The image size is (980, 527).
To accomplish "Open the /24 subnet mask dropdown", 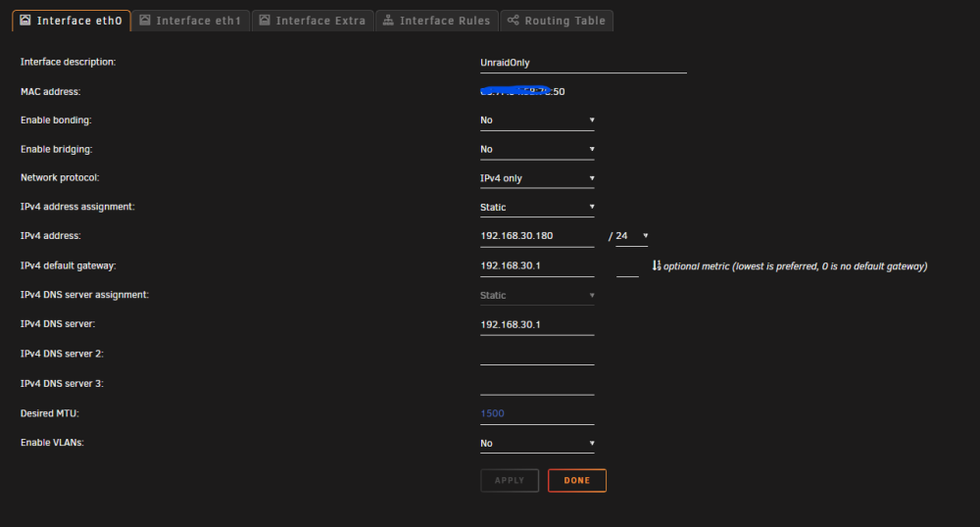I will (631, 236).
